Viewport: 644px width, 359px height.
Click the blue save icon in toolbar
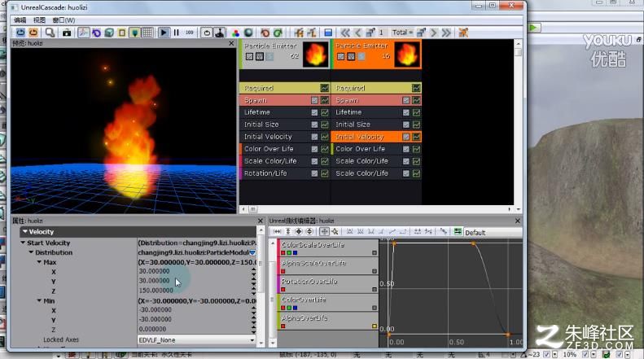(x=328, y=33)
